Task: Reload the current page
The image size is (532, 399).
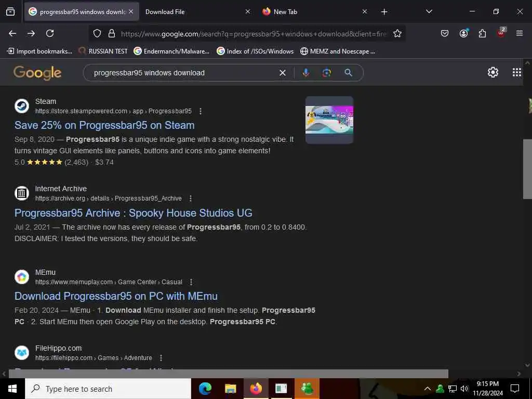Action: pyautogui.click(x=50, y=33)
